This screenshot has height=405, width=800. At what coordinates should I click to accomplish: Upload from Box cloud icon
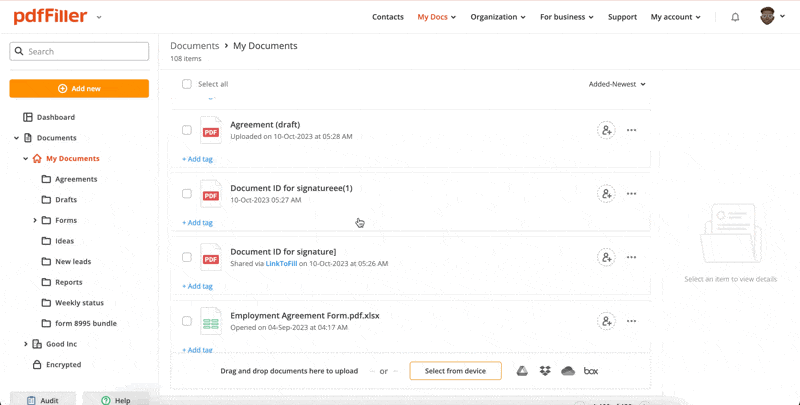pos(591,371)
